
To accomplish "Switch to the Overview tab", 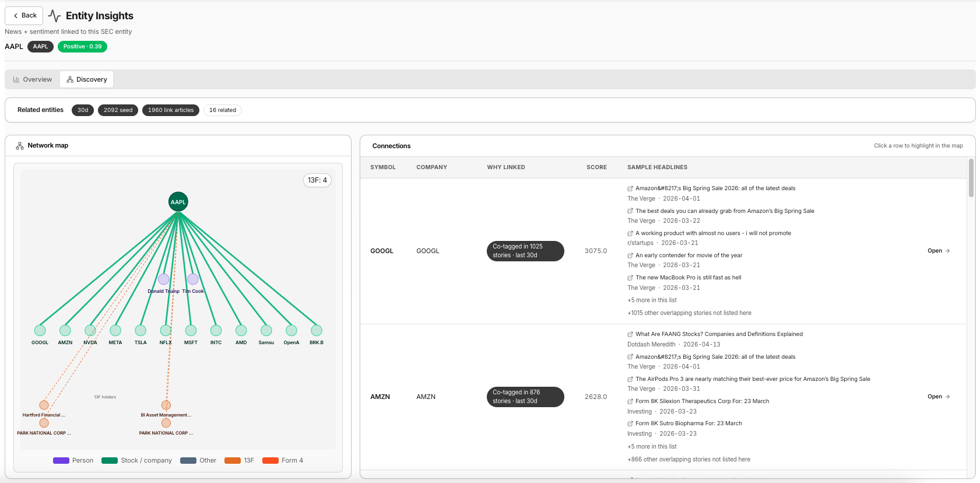I will [33, 79].
